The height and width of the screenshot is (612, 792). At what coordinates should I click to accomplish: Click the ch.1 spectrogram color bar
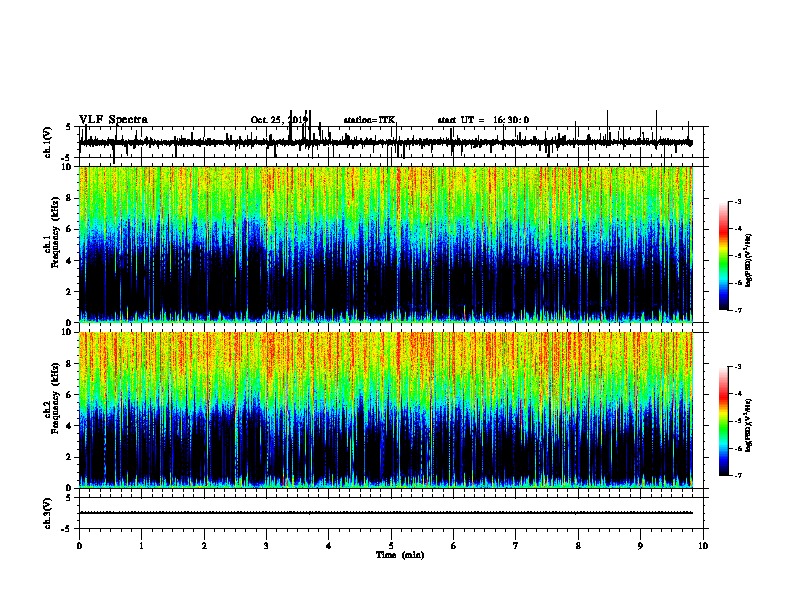724,256
